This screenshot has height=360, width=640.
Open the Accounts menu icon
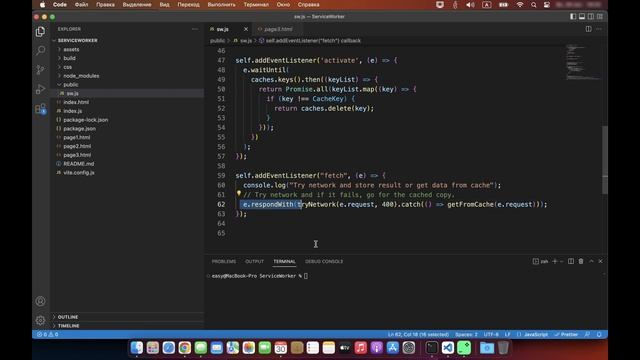[40, 301]
